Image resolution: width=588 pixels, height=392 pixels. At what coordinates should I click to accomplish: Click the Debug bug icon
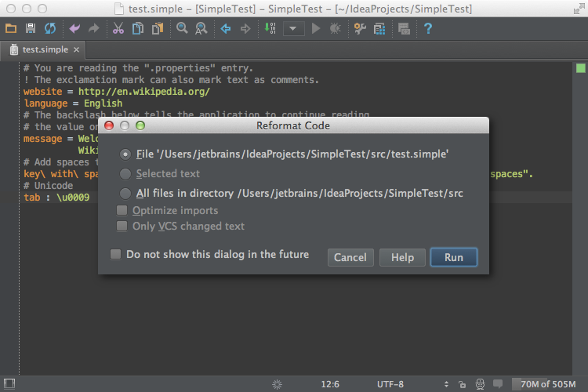(x=336, y=29)
